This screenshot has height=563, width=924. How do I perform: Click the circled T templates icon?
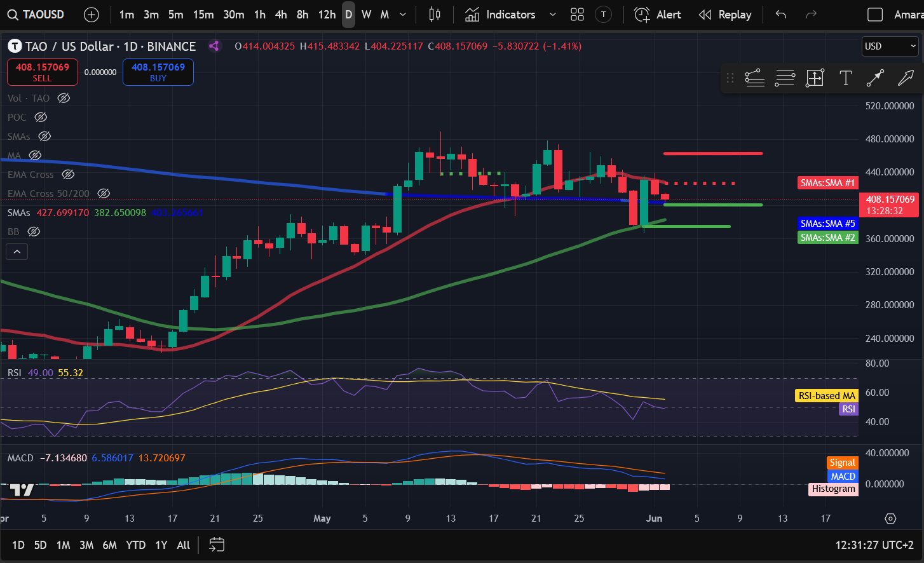(603, 15)
